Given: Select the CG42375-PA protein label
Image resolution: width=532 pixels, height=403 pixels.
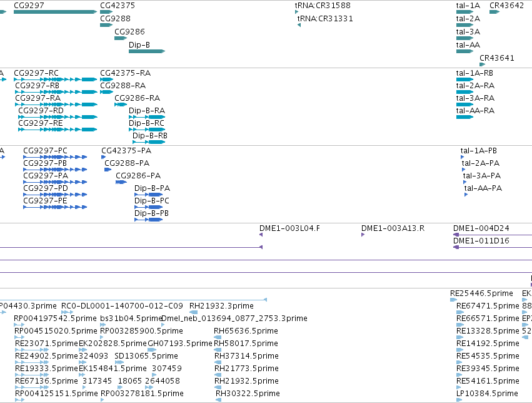Looking at the screenshot, I should coord(126,151).
